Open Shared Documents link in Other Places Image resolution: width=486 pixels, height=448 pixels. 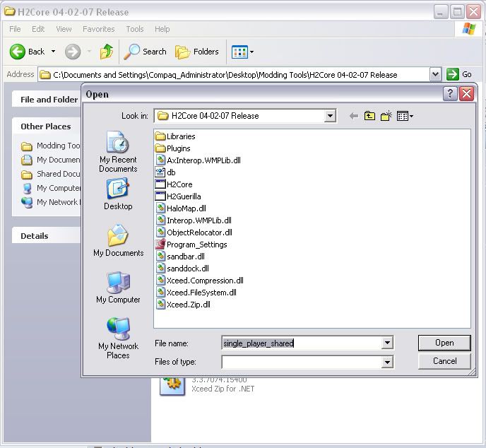coord(51,175)
